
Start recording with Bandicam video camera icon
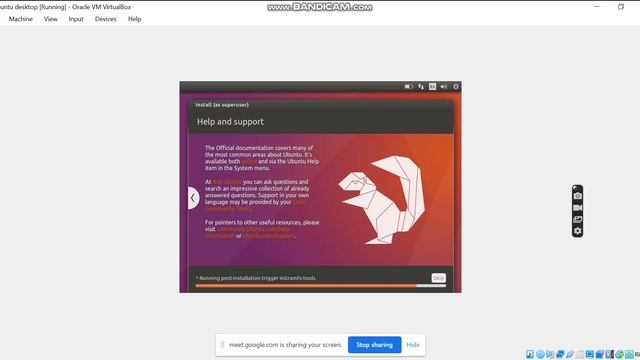click(x=578, y=208)
